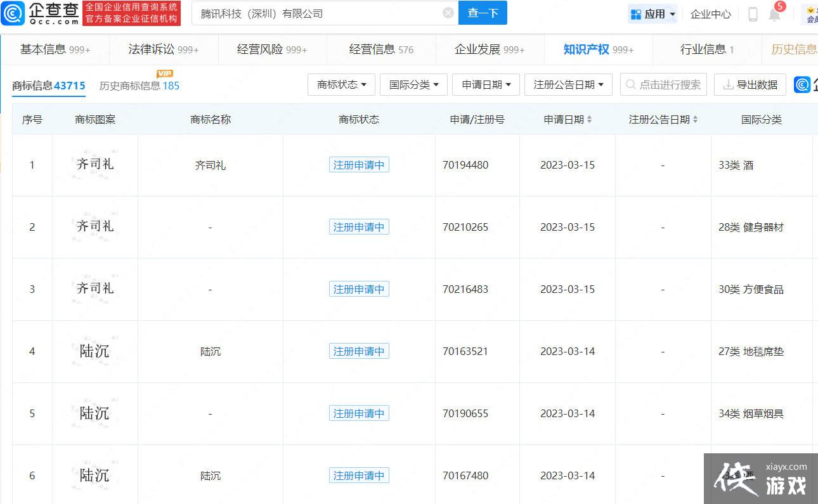The height and width of the screenshot is (504, 818).
Task: Open the 应用 dropdown menu
Action: pos(652,14)
